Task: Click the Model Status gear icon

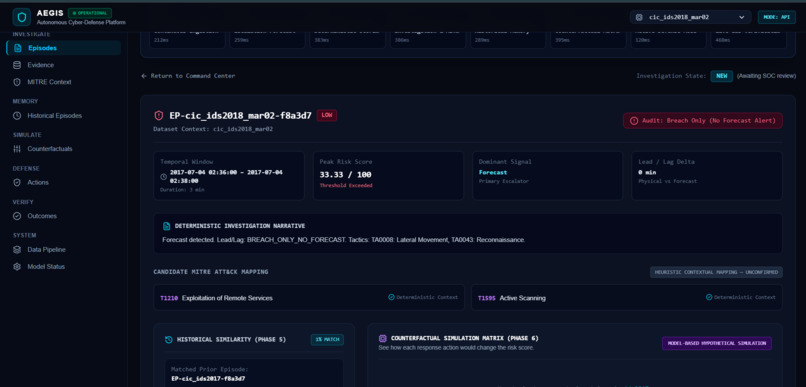Action: [17, 267]
